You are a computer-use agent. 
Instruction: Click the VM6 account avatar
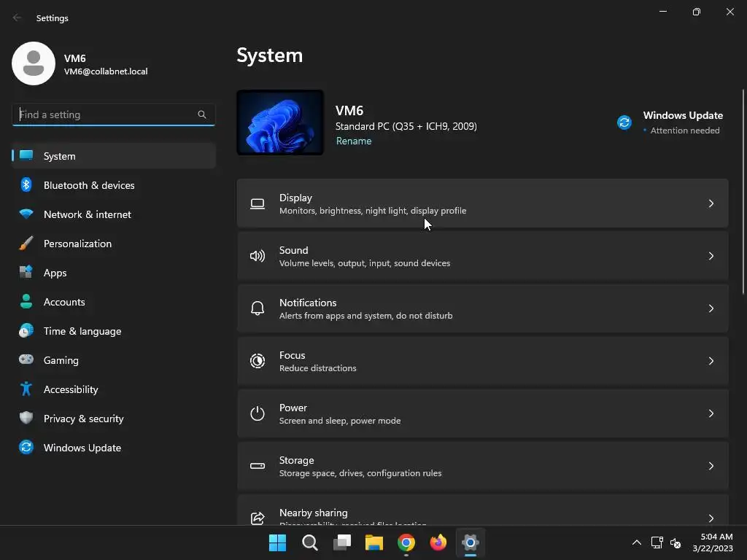[34, 63]
